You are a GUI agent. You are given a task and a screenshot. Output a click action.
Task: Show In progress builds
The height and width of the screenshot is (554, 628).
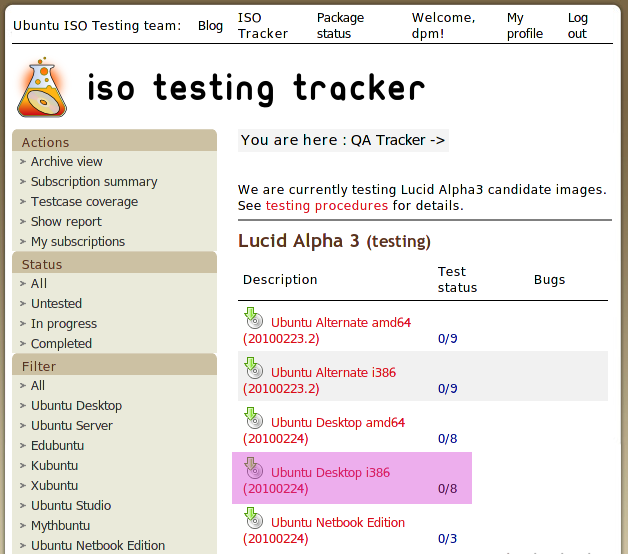tap(64, 324)
